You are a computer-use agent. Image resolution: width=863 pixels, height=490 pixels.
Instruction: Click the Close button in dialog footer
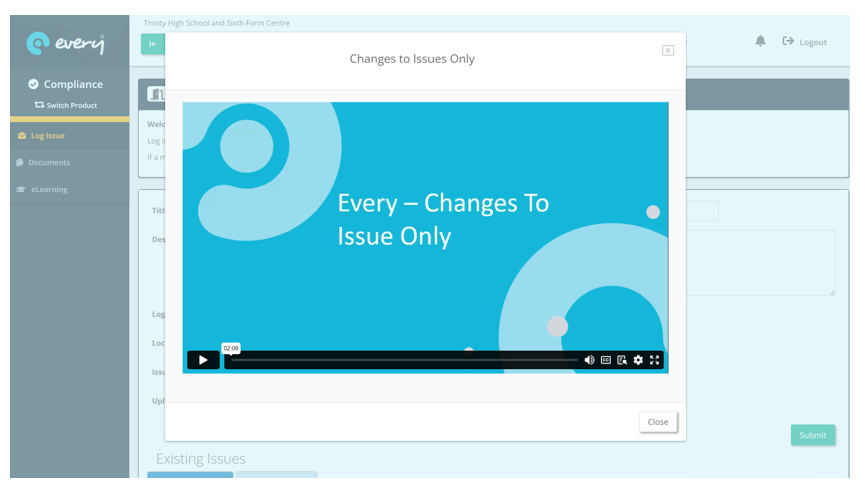[658, 422]
